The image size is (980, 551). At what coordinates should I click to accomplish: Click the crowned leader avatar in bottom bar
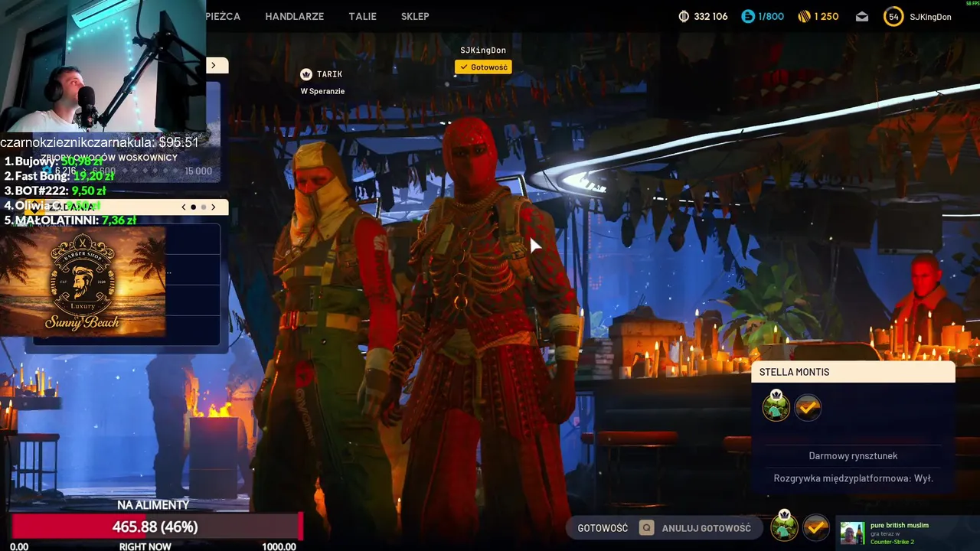(784, 526)
